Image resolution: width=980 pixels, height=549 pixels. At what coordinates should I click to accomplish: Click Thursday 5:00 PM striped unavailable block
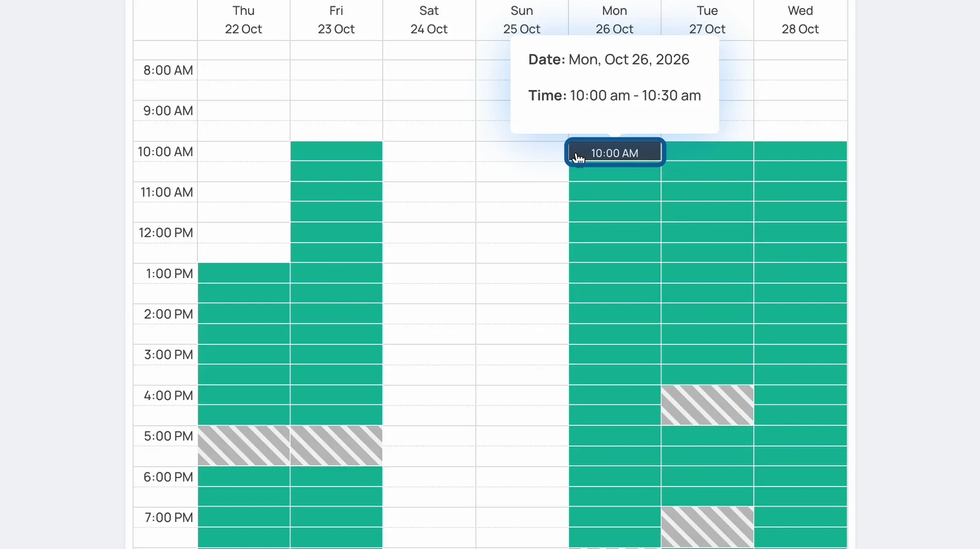(x=244, y=445)
